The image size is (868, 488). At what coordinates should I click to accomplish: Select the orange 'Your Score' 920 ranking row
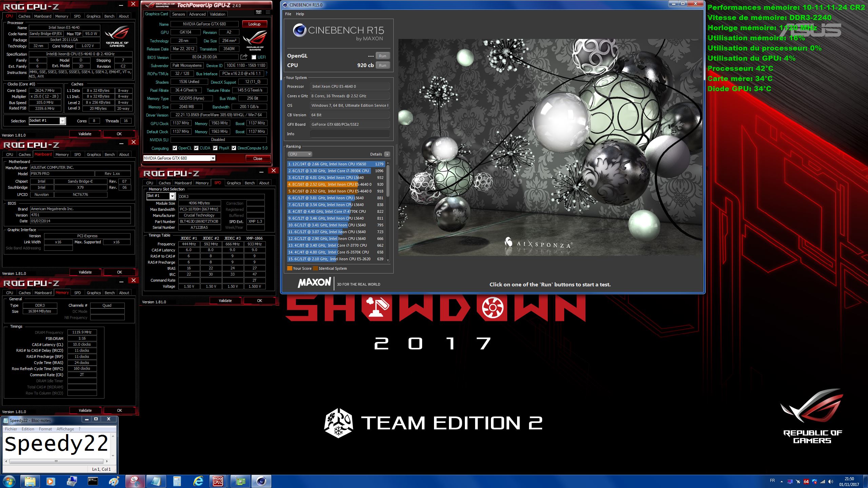[336, 184]
